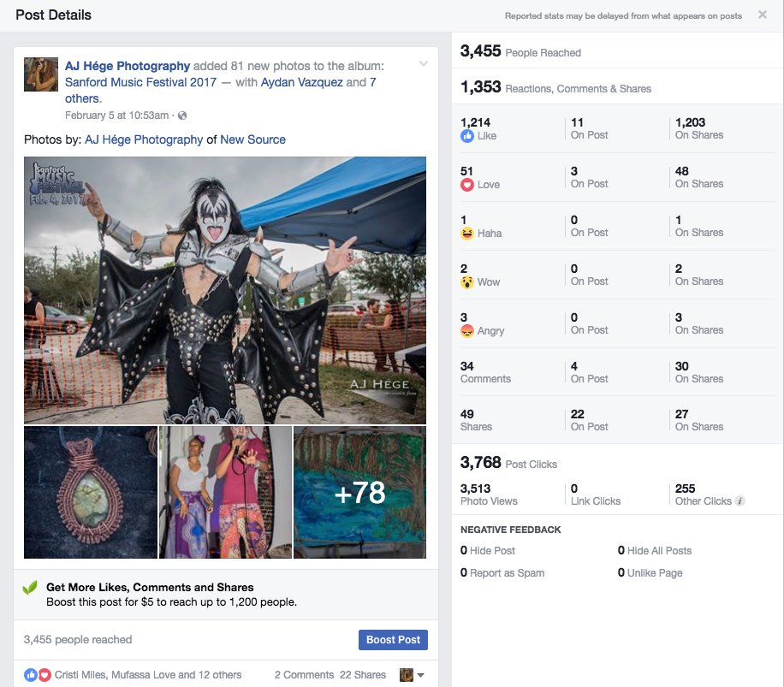Open the +78 more photos thumbnail
This screenshot has width=784, height=687.
pos(359,492)
